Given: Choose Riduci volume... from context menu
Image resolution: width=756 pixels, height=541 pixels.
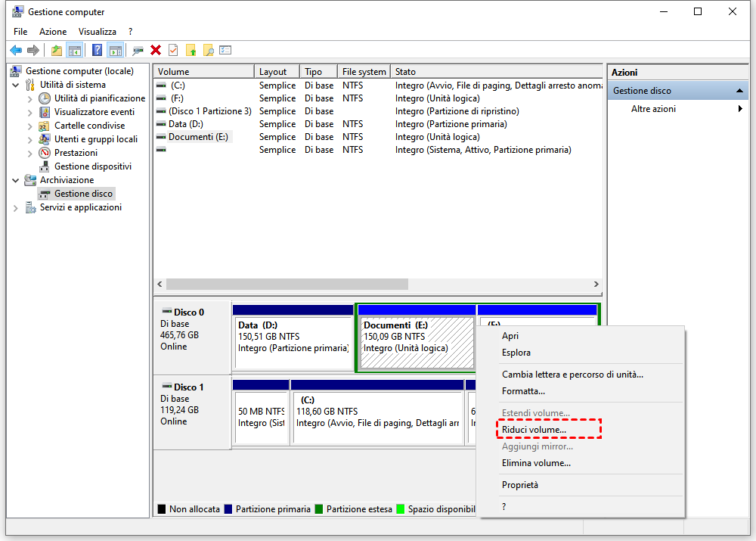Looking at the screenshot, I should point(534,430).
